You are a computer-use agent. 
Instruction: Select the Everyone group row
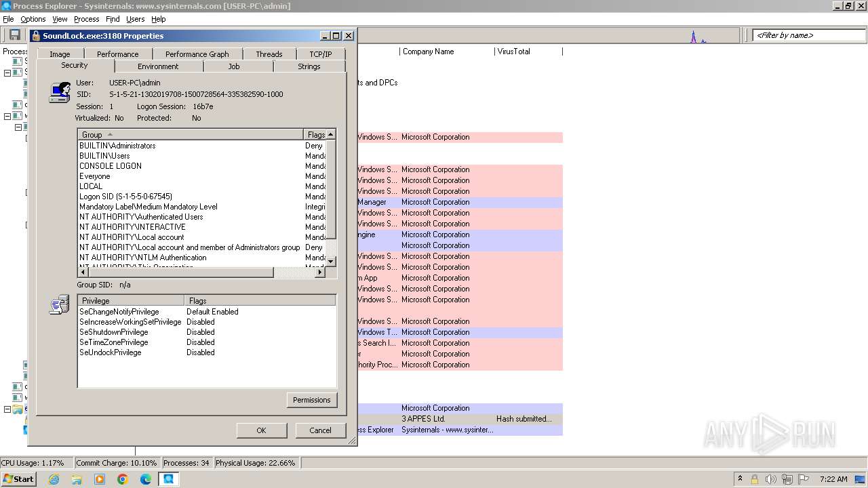tap(201, 176)
